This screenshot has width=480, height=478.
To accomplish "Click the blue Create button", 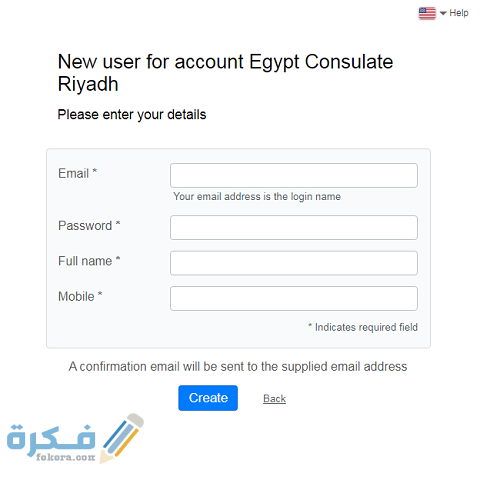I will click(x=208, y=398).
